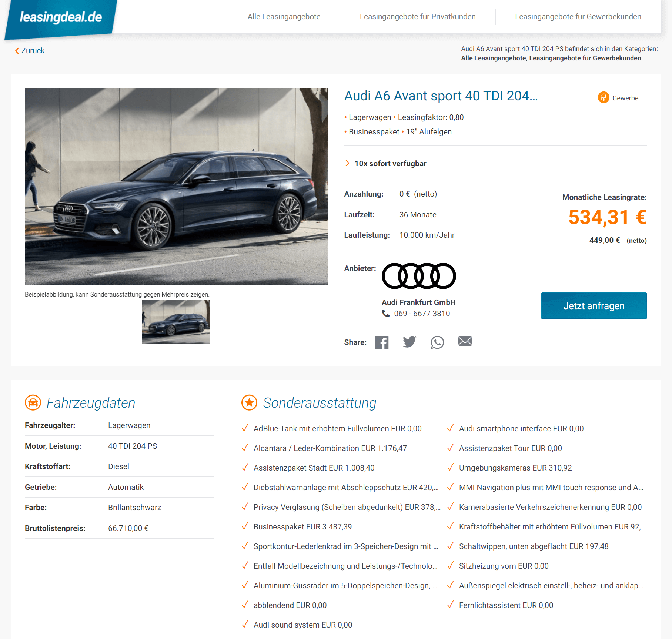Share the offer on Facebook

381,342
